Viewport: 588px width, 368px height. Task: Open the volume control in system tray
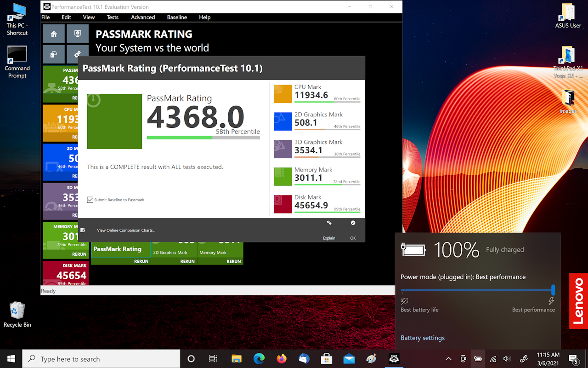pos(507,359)
